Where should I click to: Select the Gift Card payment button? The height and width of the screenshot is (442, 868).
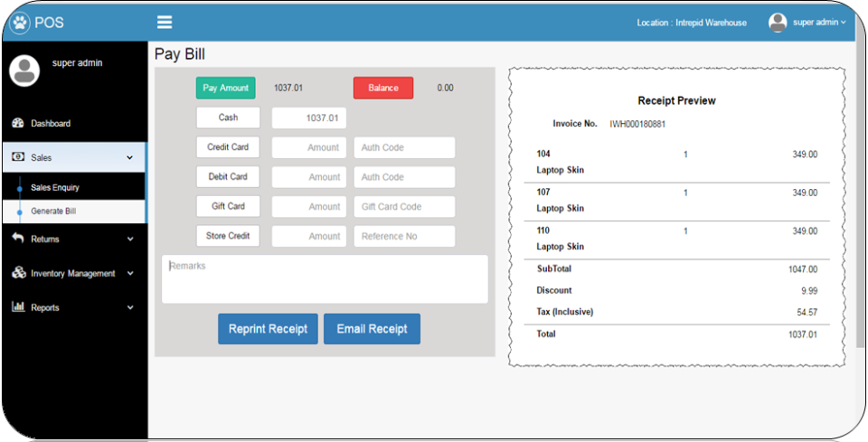pyautogui.click(x=228, y=206)
